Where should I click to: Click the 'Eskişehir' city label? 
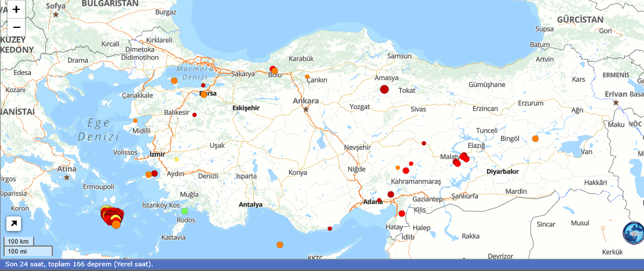point(246,107)
